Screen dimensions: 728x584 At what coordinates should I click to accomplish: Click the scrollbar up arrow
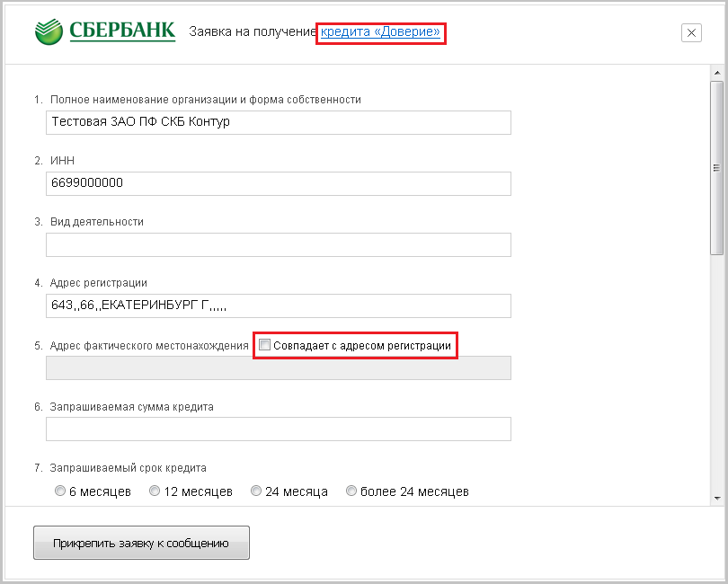(x=717, y=73)
